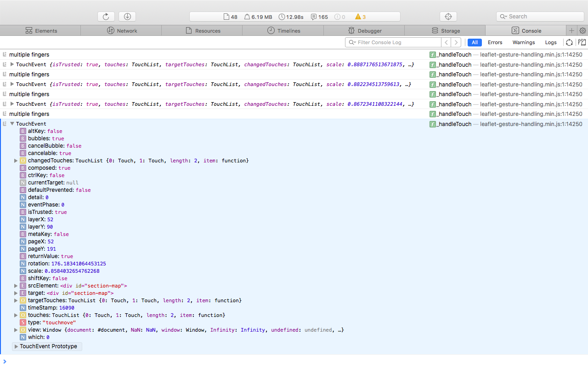Filter console to show only Errors

click(x=495, y=42)
